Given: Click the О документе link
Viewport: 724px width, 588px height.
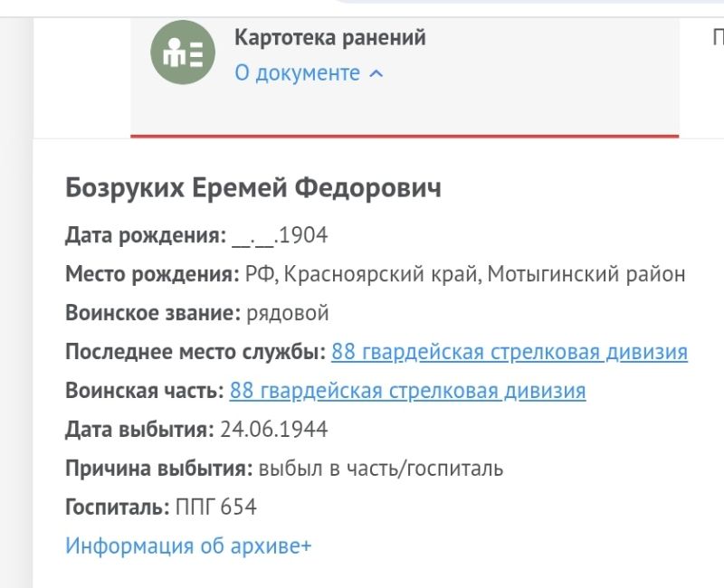Looking at the screenshot, I should coord(298,73).
